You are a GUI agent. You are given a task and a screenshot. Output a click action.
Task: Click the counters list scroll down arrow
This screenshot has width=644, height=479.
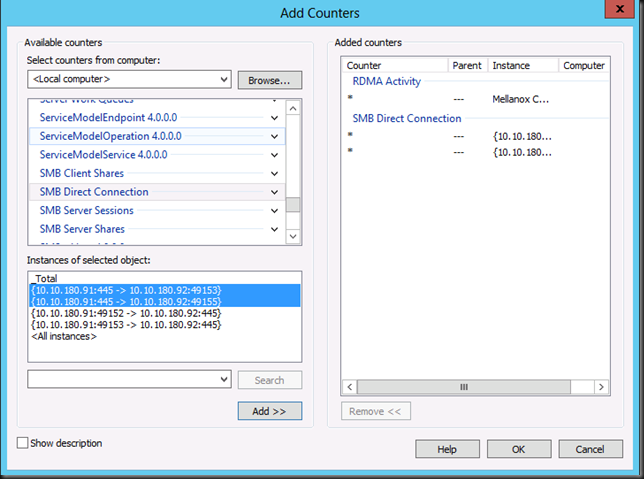pos(293,236)
